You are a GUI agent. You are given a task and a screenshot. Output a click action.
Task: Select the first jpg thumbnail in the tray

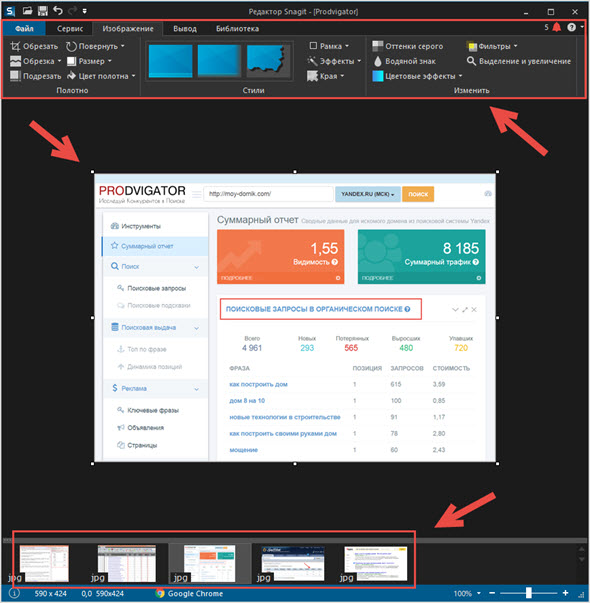[44, 563]
